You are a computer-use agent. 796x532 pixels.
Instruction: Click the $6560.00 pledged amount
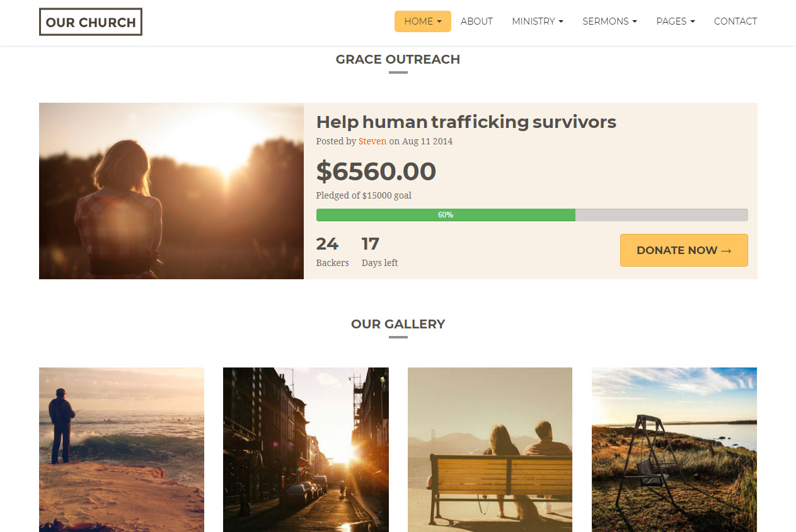(376, 171)
